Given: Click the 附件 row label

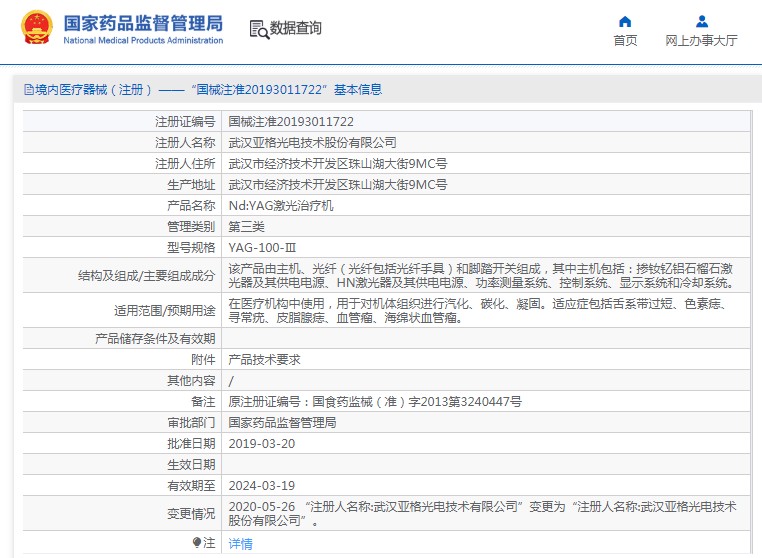Looking at the screenshot, I should pyautogui.click(x=203, y=360).
